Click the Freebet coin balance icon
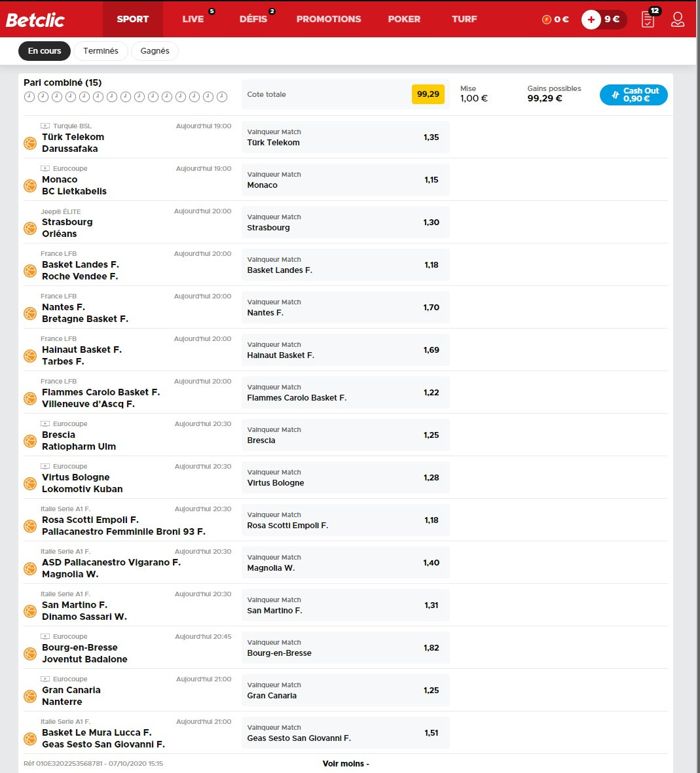Screen dimensions: 700x773 (546, 19)
